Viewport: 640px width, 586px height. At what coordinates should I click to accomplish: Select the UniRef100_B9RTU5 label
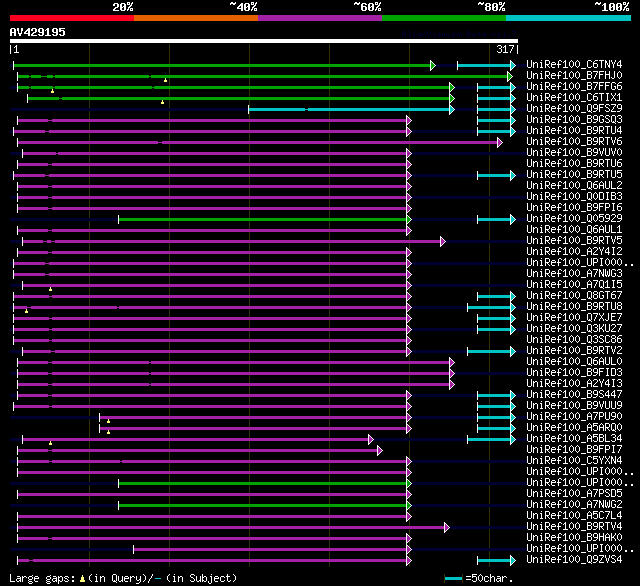[574, 175]
